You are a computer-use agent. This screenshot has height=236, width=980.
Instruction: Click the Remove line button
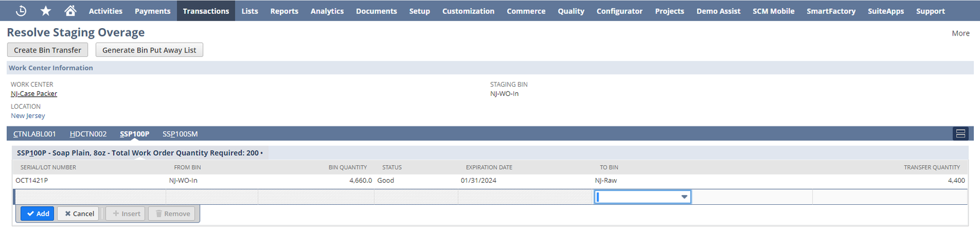[172, 213]
